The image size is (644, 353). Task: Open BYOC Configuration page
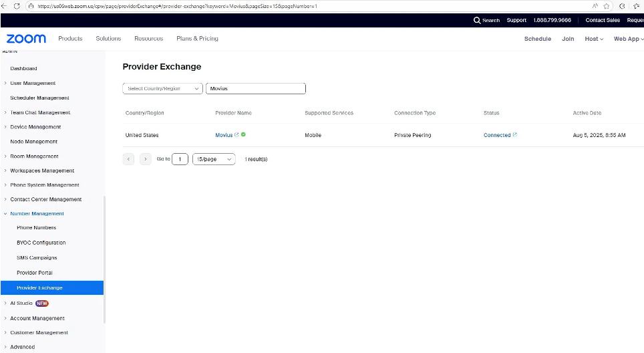(x=41, y=243)
